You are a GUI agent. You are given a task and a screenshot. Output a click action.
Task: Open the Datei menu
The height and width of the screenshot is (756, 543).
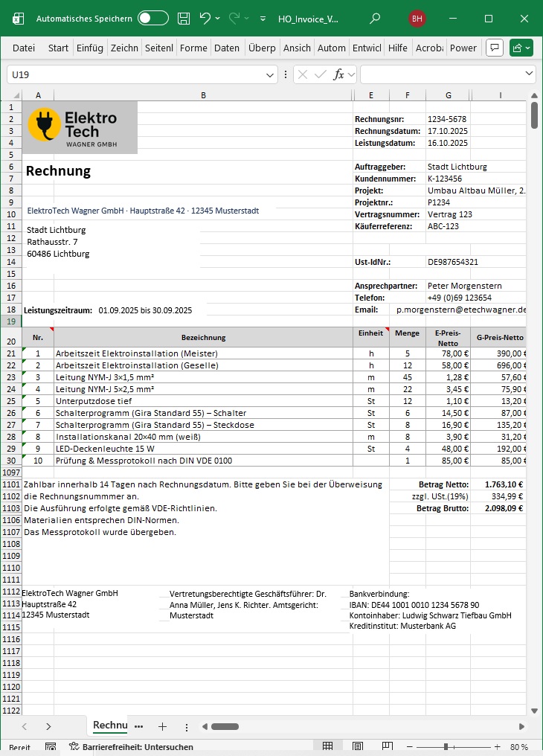point(24,48)
